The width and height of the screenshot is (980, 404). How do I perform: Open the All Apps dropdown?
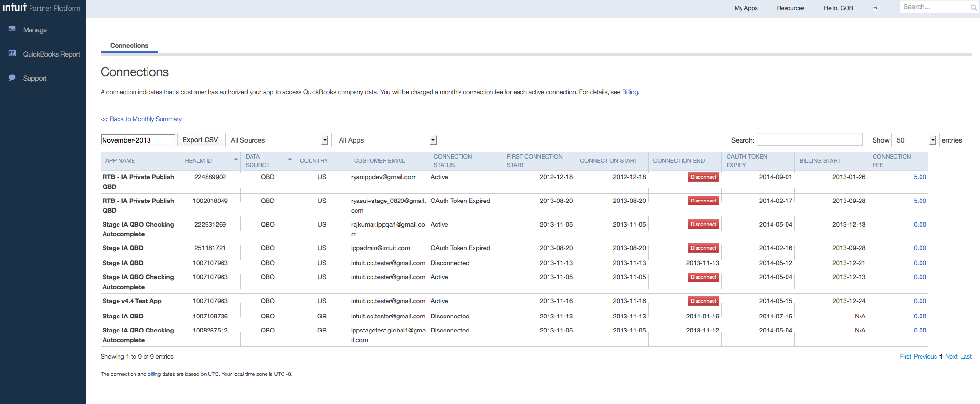pyautogui.click(x=387, y=140)
